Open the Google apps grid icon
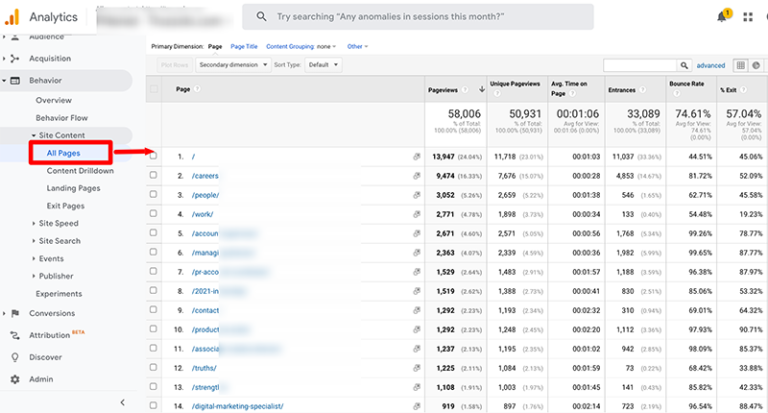This screenshot has height=413, width=768. tap(749, 17)
